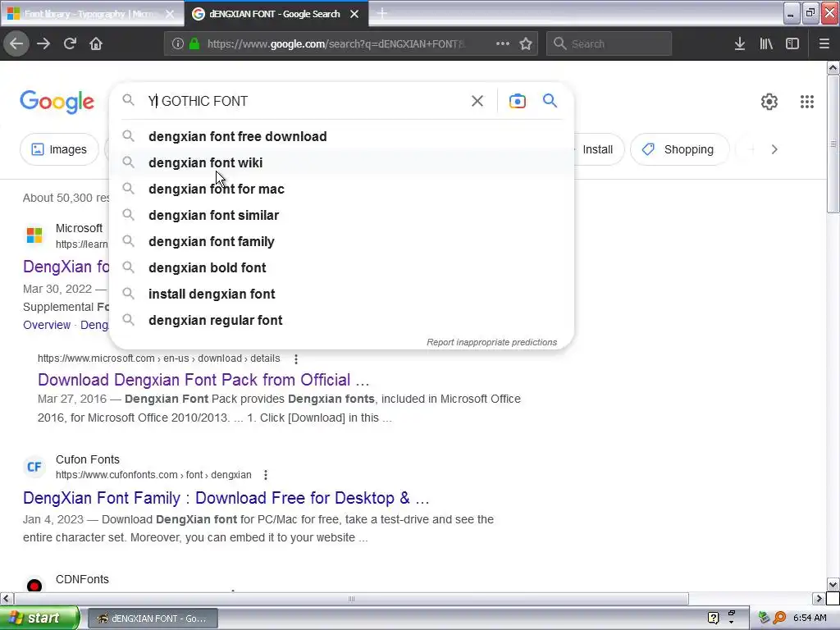The height and width of the screenshot is (630, 840).
Task: Click the orange magnifier tray icon
Action: (x=779, y=618)
